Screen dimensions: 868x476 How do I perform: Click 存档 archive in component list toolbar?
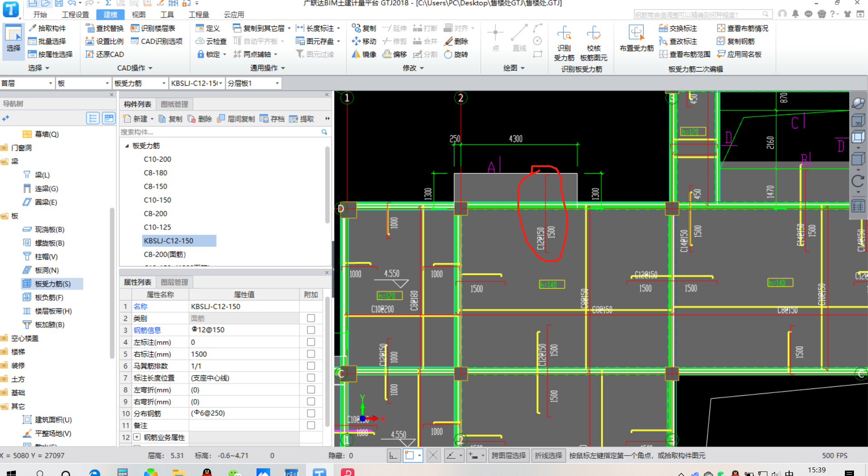tap(272, 119)
